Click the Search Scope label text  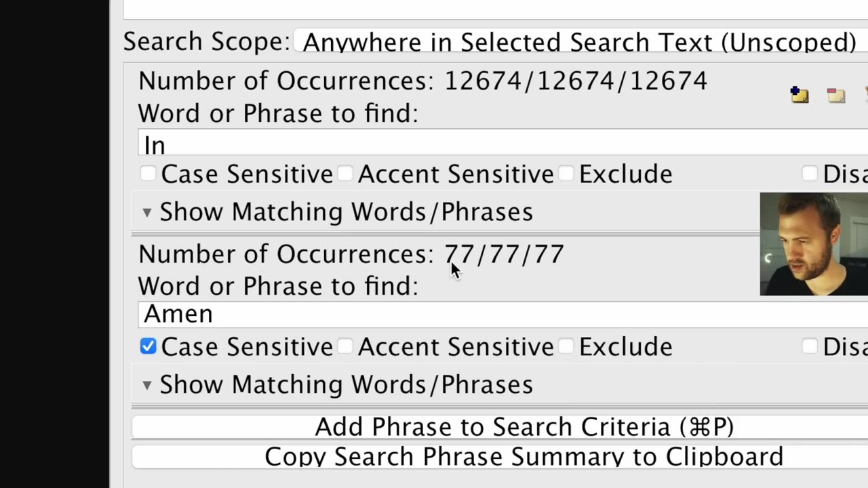point(207,42)
